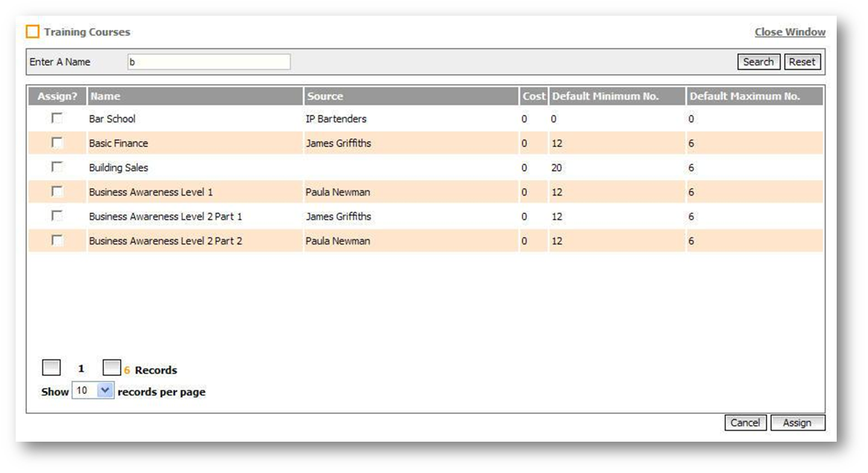Click the pager box beside 6 Records
The height and width of the screenshot is (473, 868).
tap(111, 368)
